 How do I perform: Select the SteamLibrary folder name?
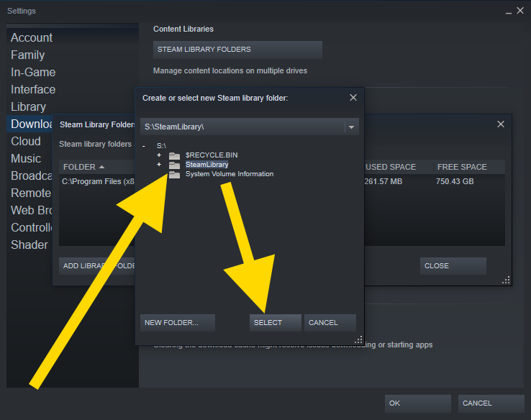(206, 165)
